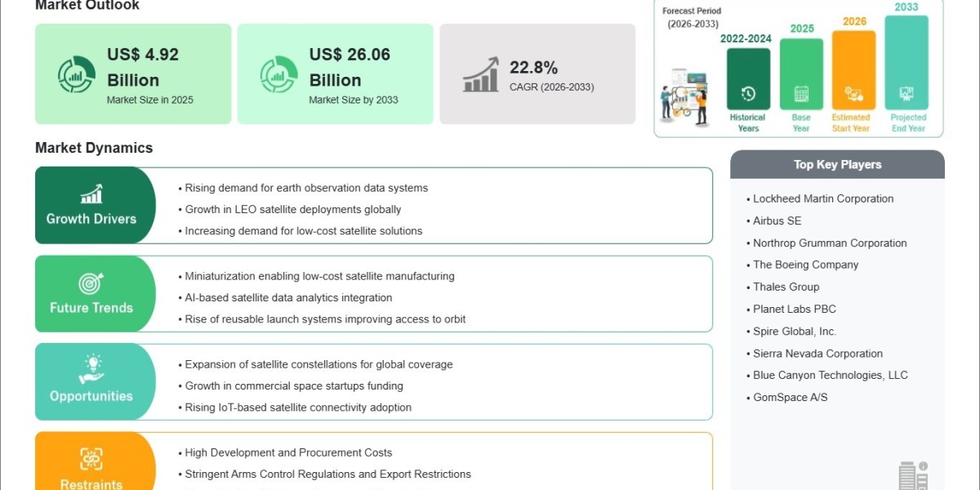Select the Future Trends label
Image resolution: width=980 pixels, height=490 pixels.
coord(91,308)
